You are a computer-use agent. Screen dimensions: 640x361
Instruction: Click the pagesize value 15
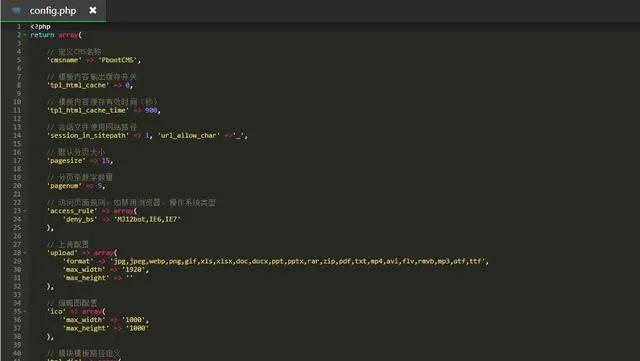tap(105, 160)
